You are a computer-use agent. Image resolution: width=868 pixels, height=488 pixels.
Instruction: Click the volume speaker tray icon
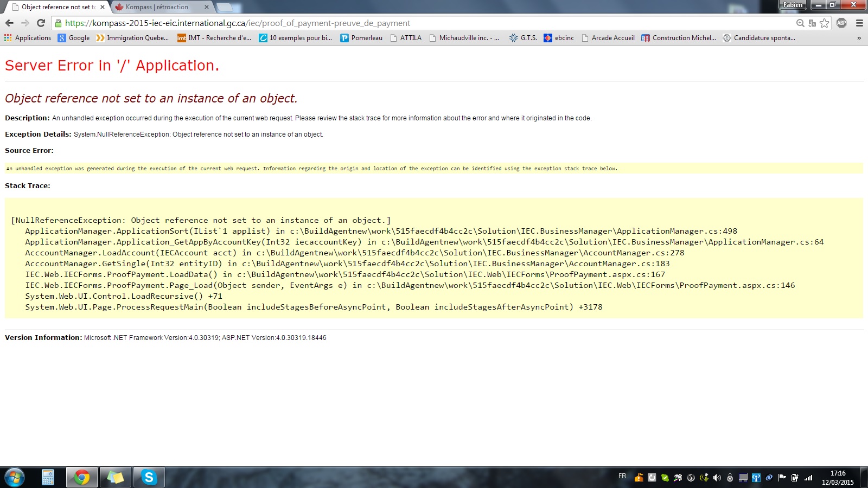717,478
